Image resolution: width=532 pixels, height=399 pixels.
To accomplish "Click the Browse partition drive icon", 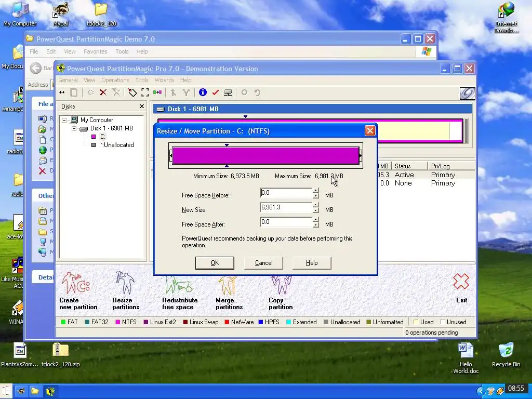I will coord(228,92).
